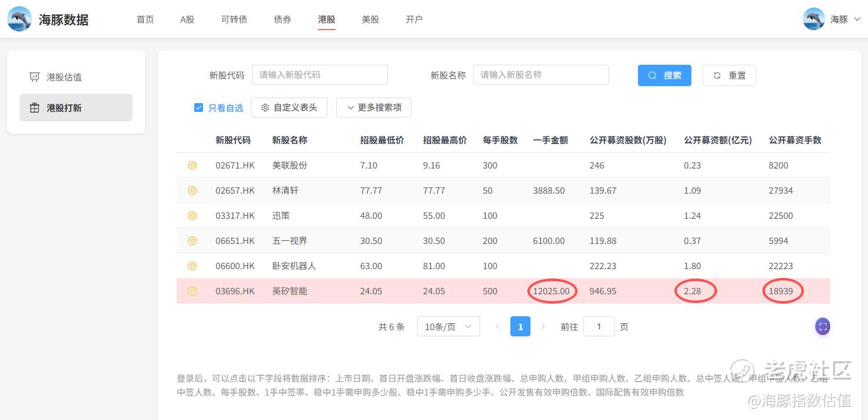This screenshot has width=868, height=420.
Task: Click the 海豚数据 site title
Action: [x=63, y=19]
